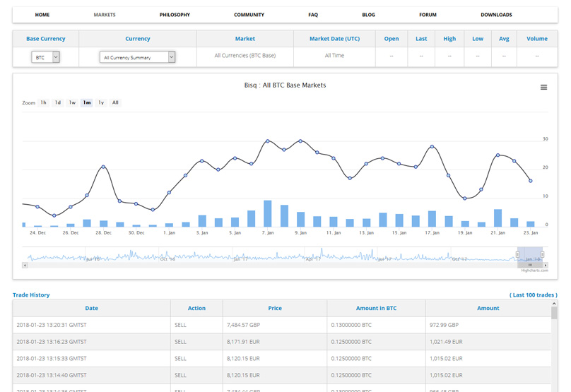Open the BLOG page
Image resolution: width=571 pixels, height=392 pixels.
coord(368,15)
